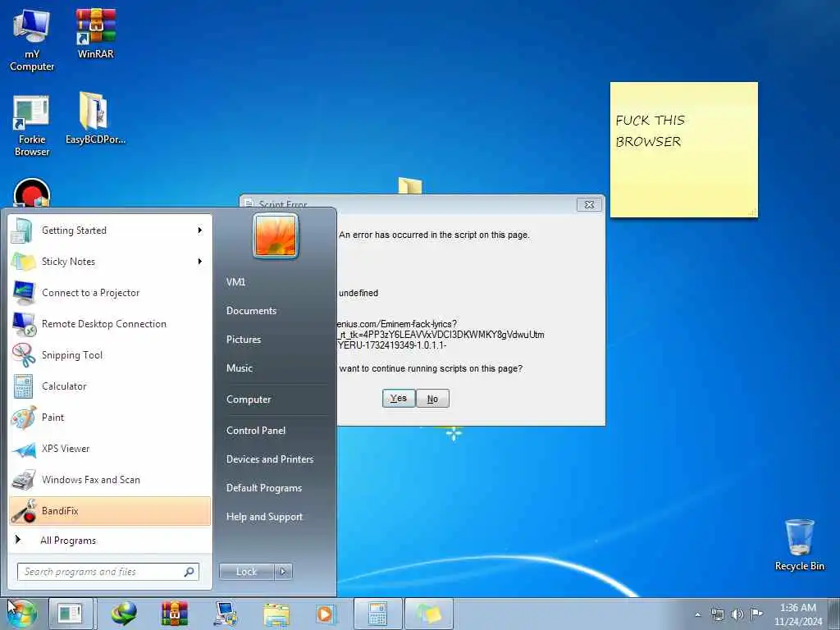The height and width of the screenshot is (630, 840).
Task: Open the computer network taskbar icon
Action: 226,614
